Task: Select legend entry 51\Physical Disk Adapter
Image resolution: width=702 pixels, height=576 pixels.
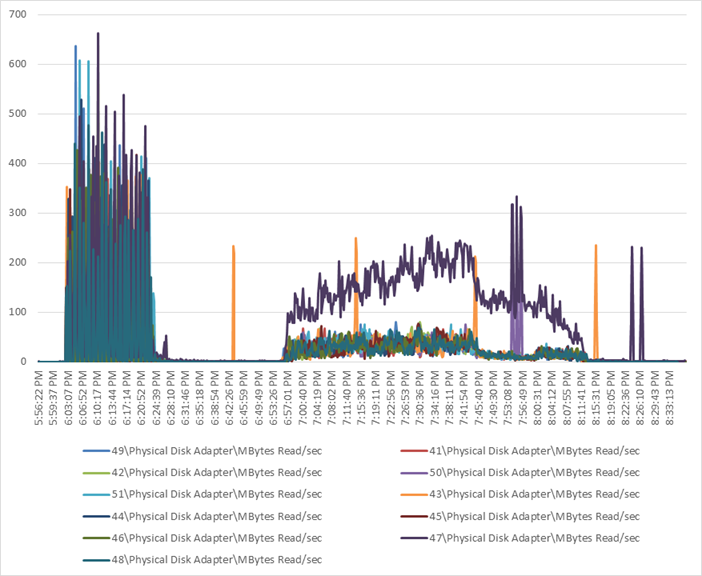Action: pyautogui.click(x=202, y=494)
